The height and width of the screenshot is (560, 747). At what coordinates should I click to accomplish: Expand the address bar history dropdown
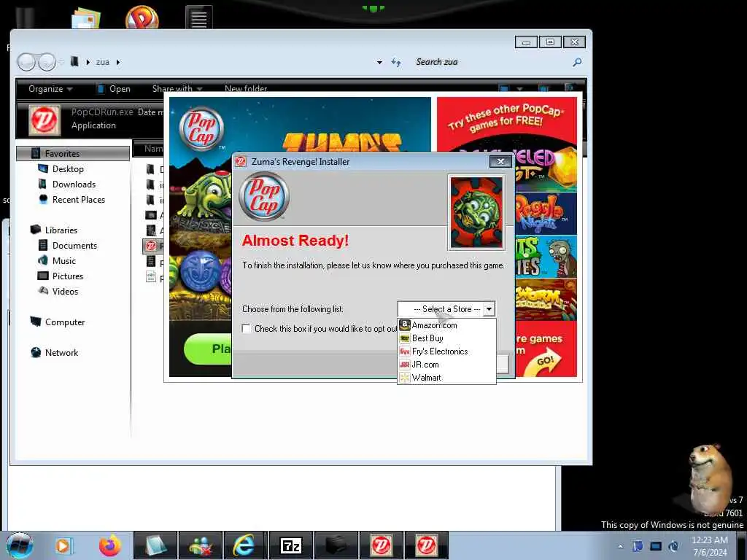click(379, 63)
